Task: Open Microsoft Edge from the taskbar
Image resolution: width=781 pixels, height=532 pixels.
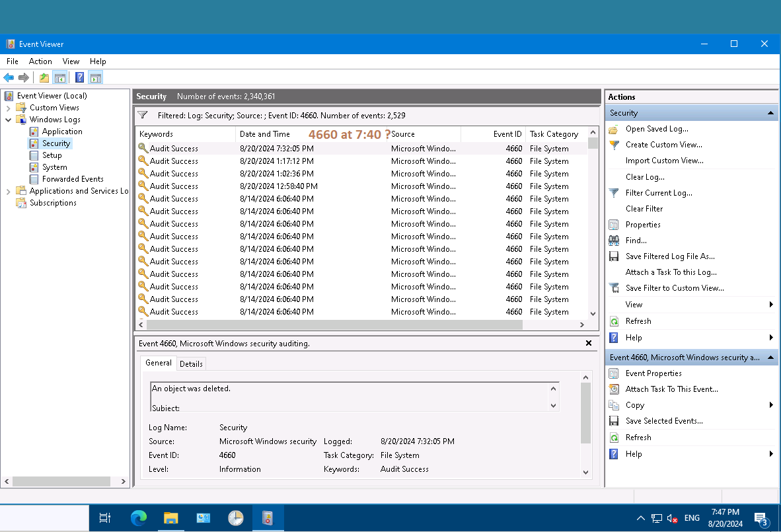Action: tap(139, 517)
